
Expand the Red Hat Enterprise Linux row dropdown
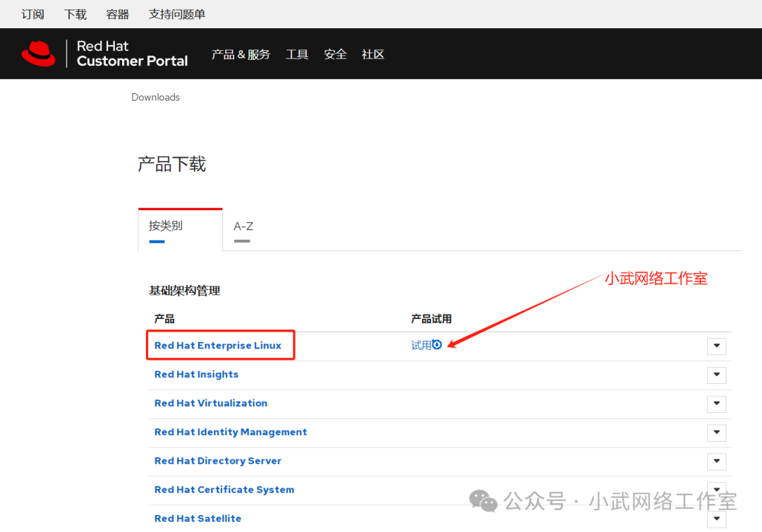[x=717, y=346]
